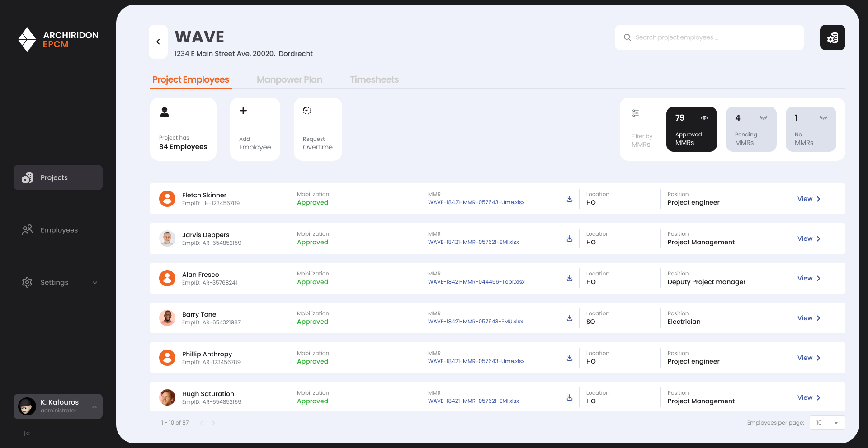Collapse the sidebar with the bottom arrow icon
868x448 pixels.
click(27, 434)
